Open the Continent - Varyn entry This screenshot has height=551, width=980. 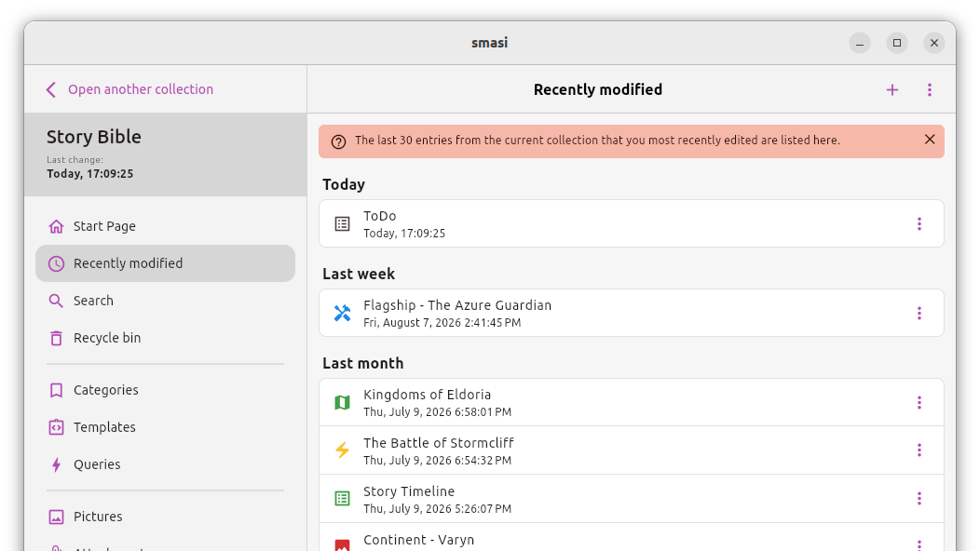[x=632, y=538]
